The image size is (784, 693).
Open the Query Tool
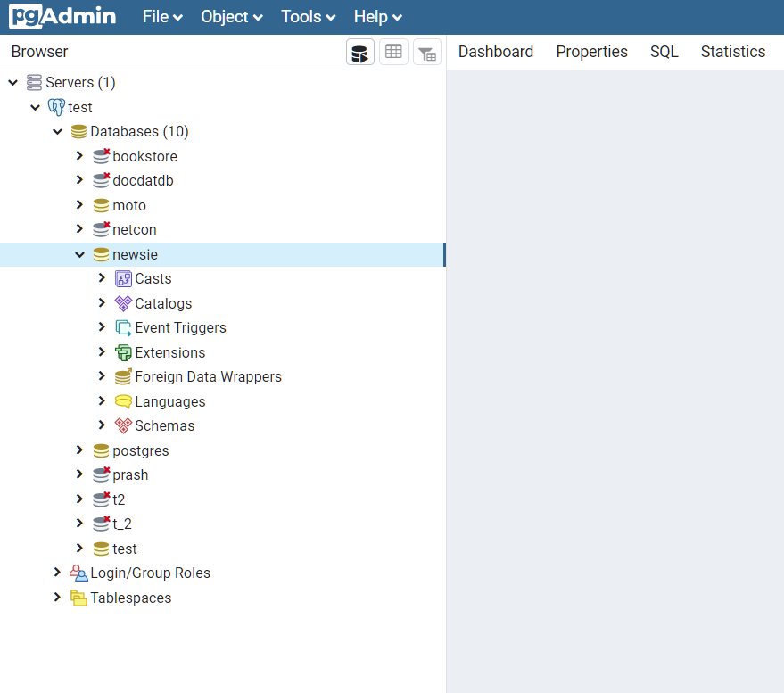pyautogui.click(x=359, y=52)
